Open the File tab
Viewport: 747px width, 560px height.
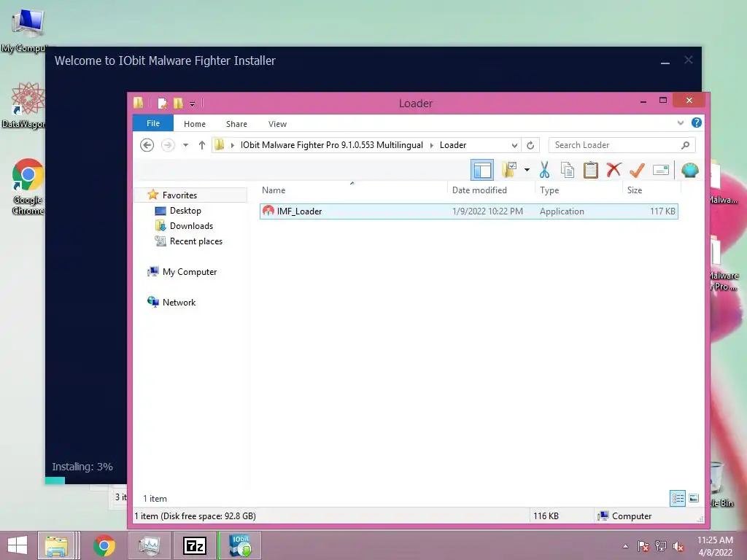[153, 123]
